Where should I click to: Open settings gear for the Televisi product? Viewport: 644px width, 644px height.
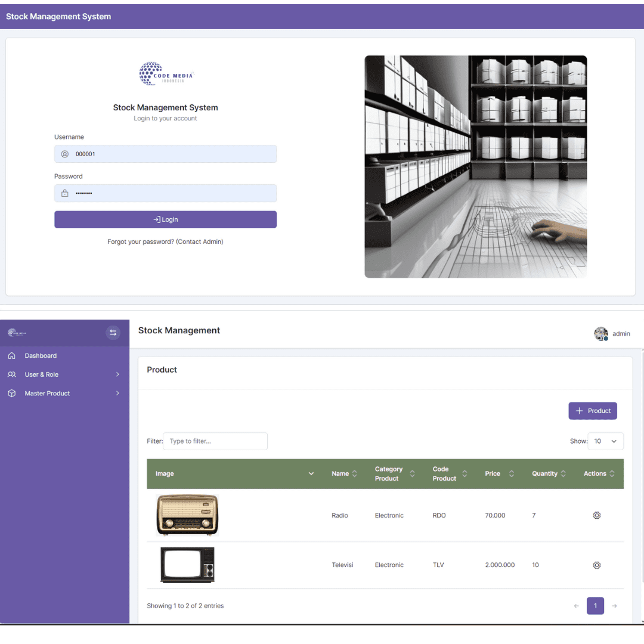[597, 565]
